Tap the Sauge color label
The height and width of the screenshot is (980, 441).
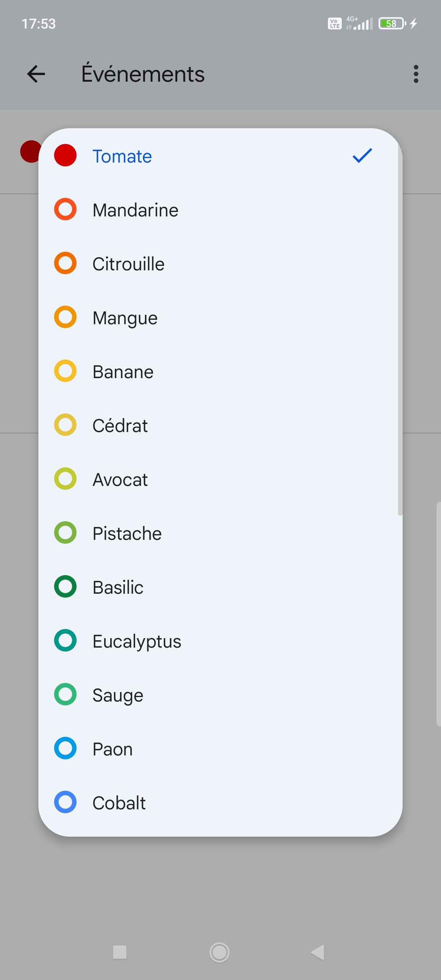[118, 695]
